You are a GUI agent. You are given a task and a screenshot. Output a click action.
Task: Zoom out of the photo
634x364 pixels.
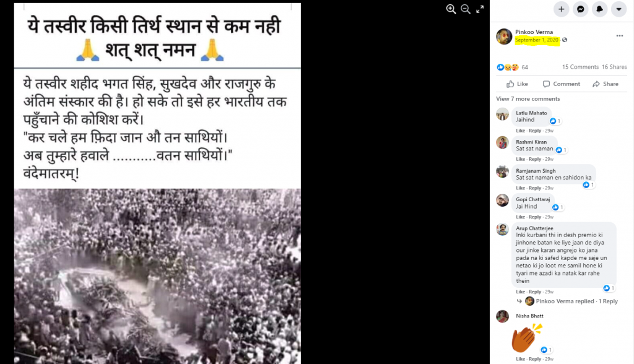(466, 9)
